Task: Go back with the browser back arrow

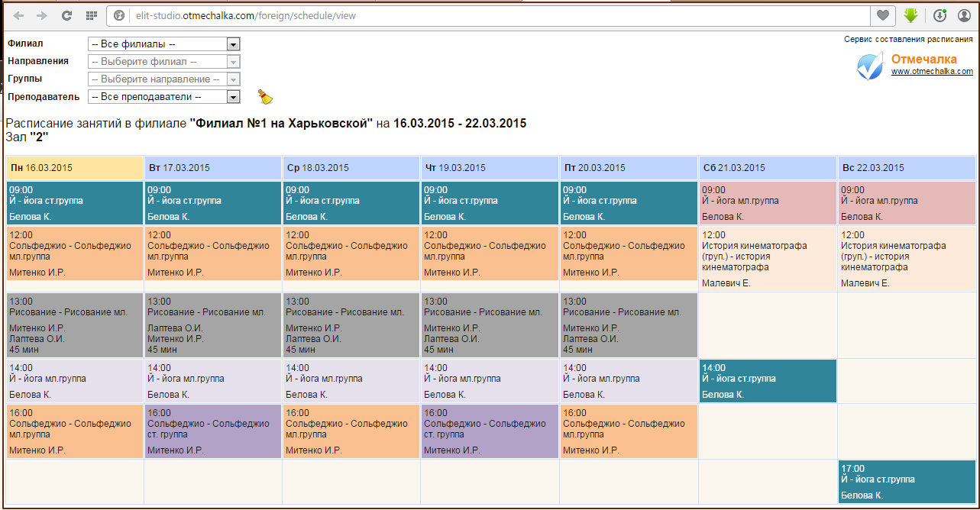Action: (18, 15)
